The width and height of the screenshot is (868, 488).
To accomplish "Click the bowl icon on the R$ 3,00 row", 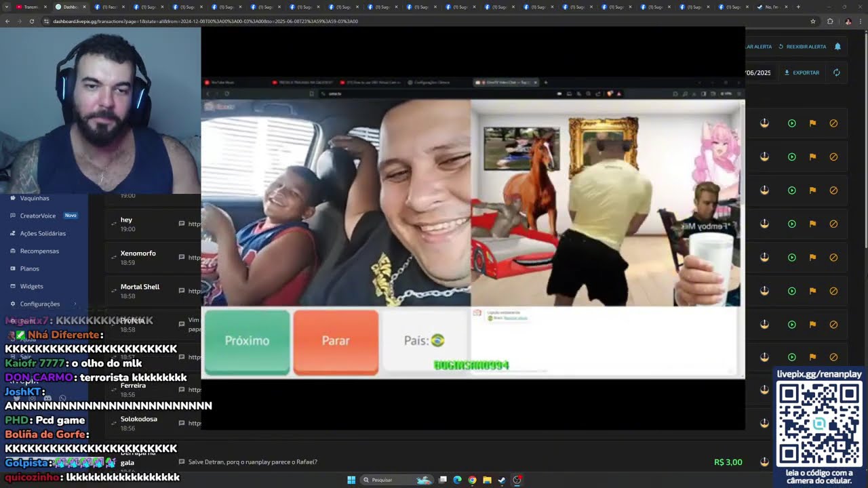I will pyautogui.click(x=764, y=462).
